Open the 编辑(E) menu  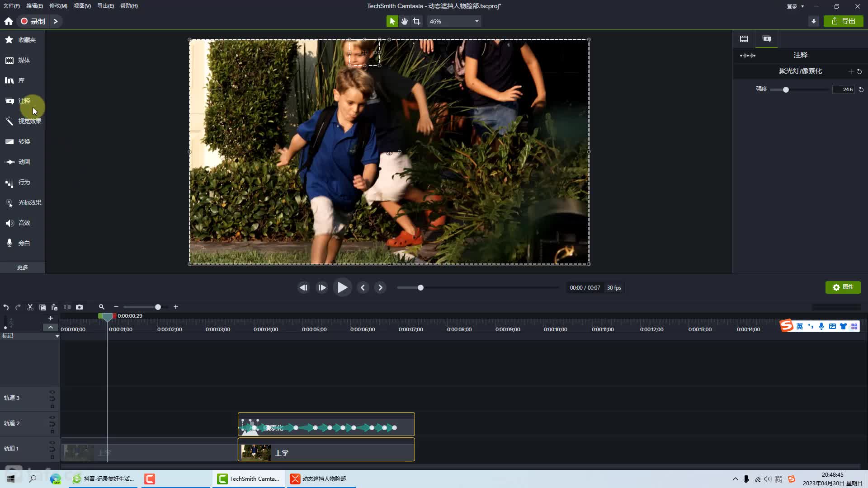tap(34, 6)
